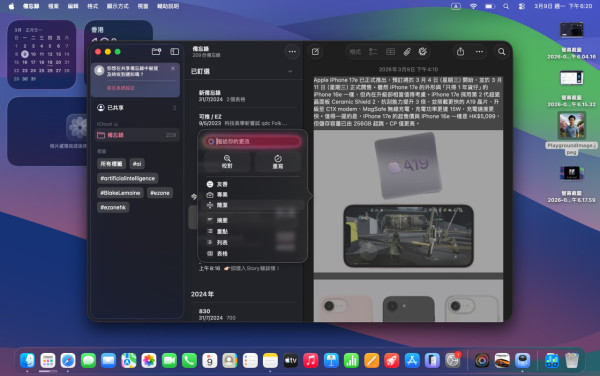Image resolution: width=600 pixels, height=376 pixels.
Task: Open FaceTime from the Dock
Action: [169, 360]
